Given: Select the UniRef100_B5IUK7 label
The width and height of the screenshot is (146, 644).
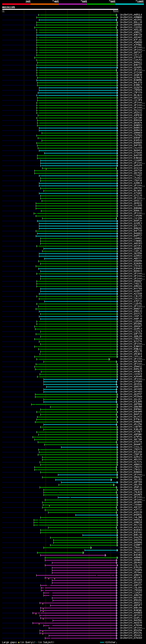Looking at the screenshot, I should click(131, 577).
